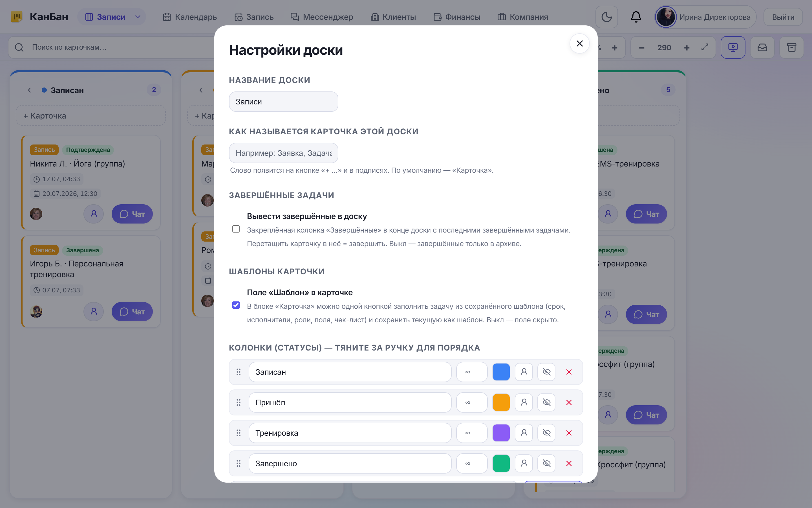Image resolution: width=812 pixels, height=508 pixels.
Task: Pick purple color swatch for Тренировка
Action: pyautogui.click(x=501, y=433)
